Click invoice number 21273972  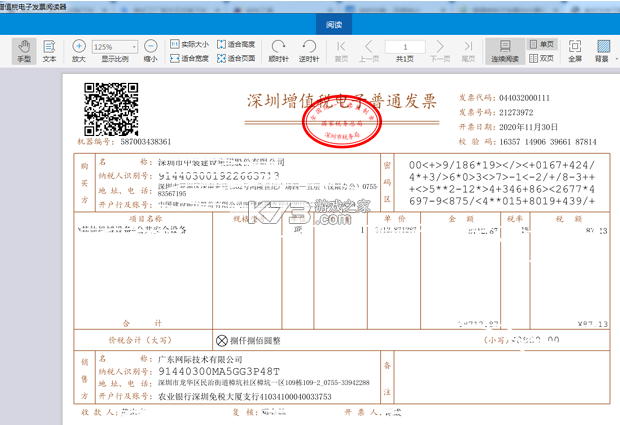tap(516, 112)
